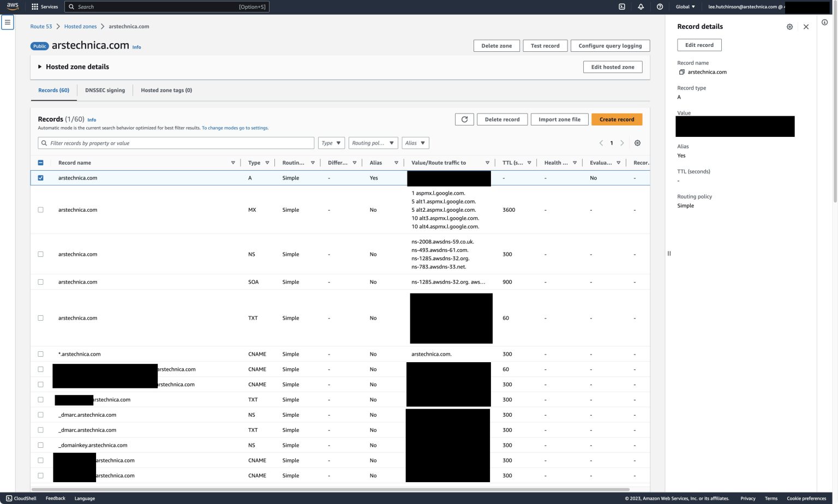
Task: Click the help question mark icon
Action: click(660, 7)
